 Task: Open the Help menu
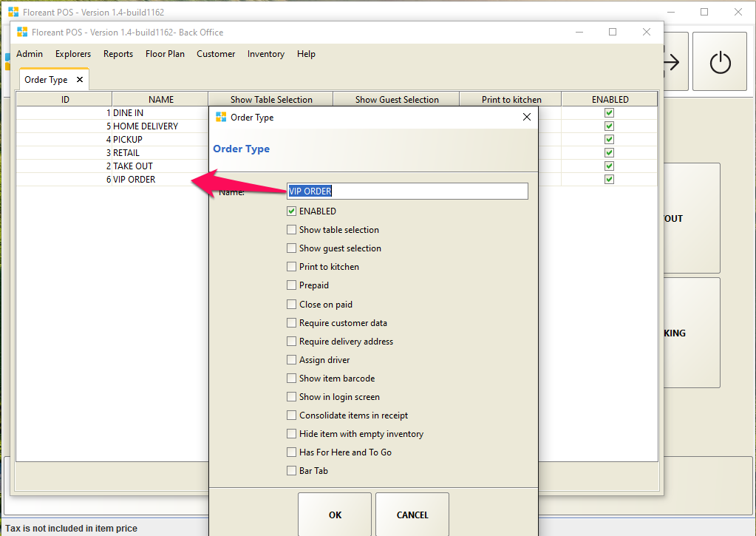point(306,54)
